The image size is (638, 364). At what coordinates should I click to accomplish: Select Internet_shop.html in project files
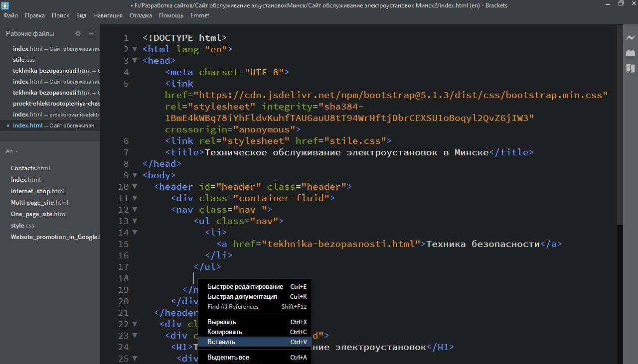tap(37, 191)
